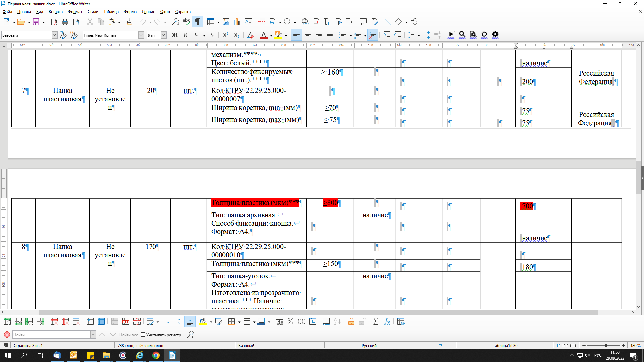The height and width of the screenshot is (362, 644).
Task: Insert special character Omega icon
Action: point(287,22)
